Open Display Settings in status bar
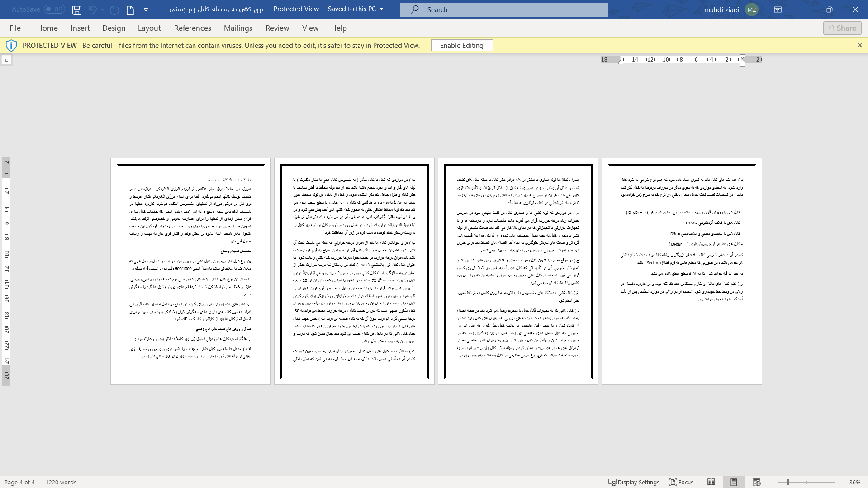Screen dimensions: 868x488 coord(634,482)
